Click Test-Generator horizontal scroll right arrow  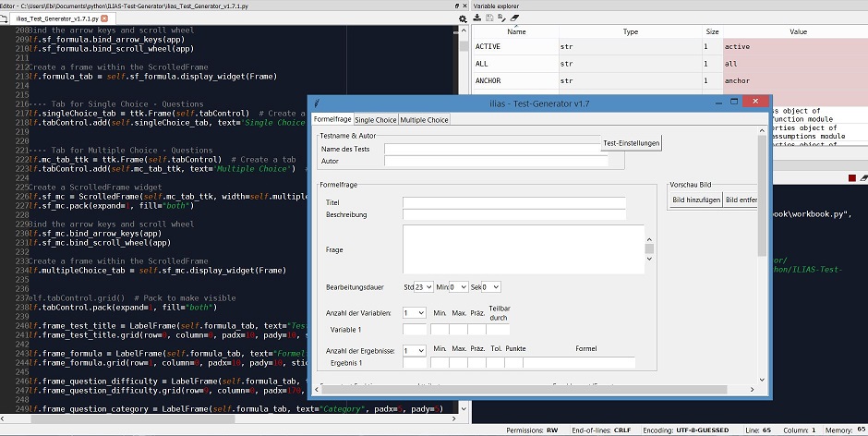point(753,390)
